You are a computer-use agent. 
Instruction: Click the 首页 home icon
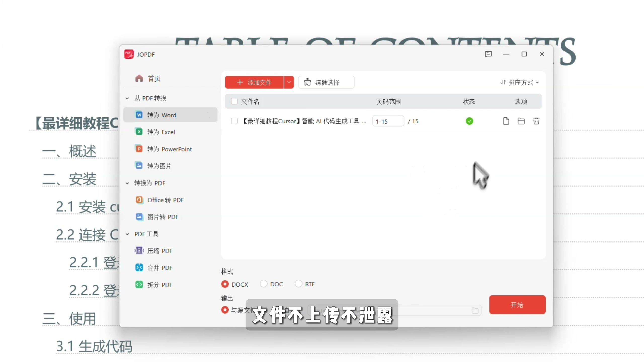(139, 78)
